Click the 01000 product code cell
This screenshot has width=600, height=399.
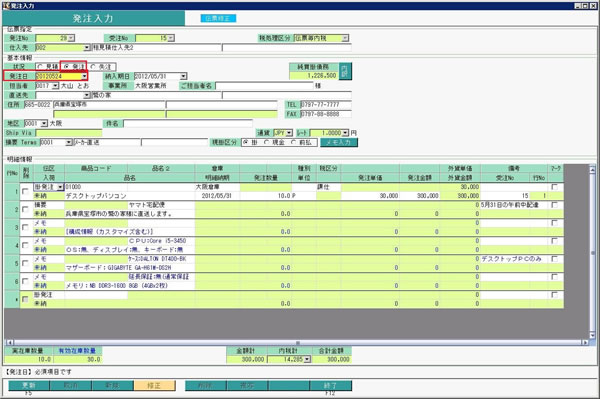pyautogui.click(x=96, y=187)
